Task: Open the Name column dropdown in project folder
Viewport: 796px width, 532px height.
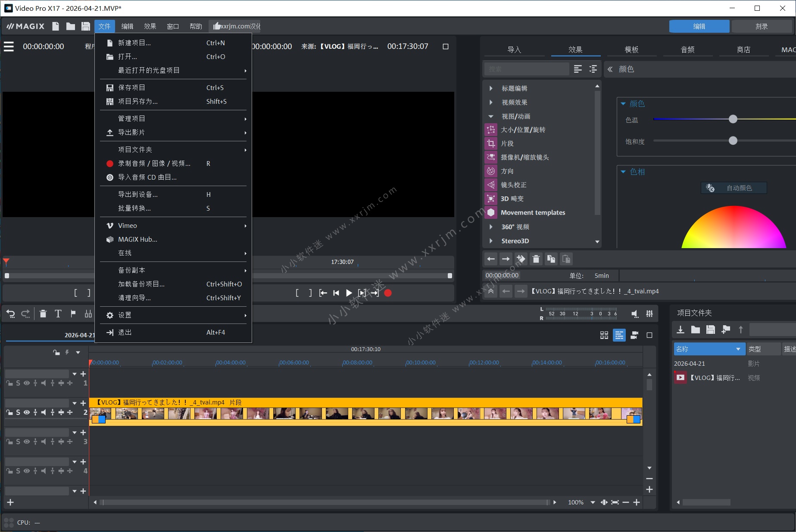Action: 738,349
